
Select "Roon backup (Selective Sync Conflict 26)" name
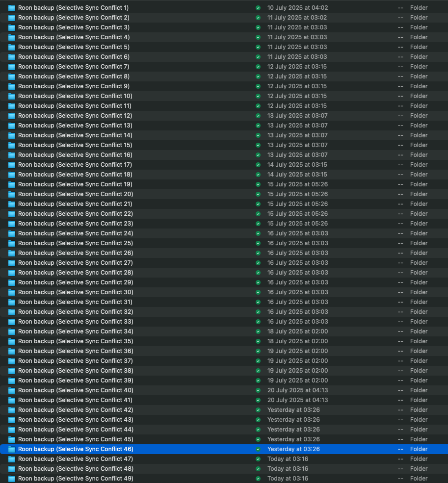76,253
